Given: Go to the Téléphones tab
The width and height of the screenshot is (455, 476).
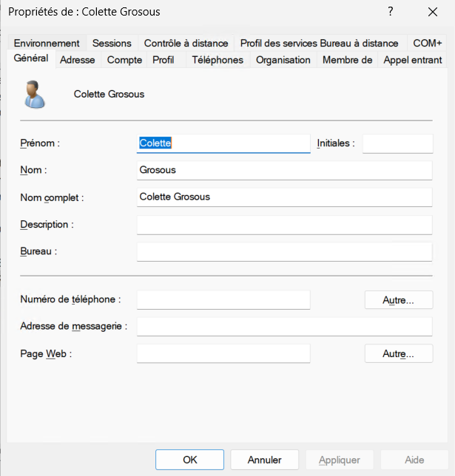Looking at the screenshot, I should coord(217,60).
